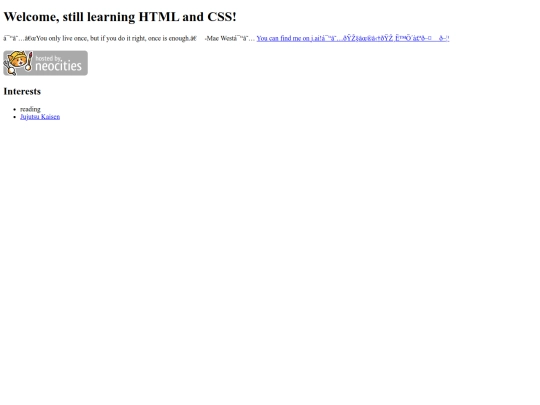Click the 'Welcome, still learning' heading

(69, 17)
